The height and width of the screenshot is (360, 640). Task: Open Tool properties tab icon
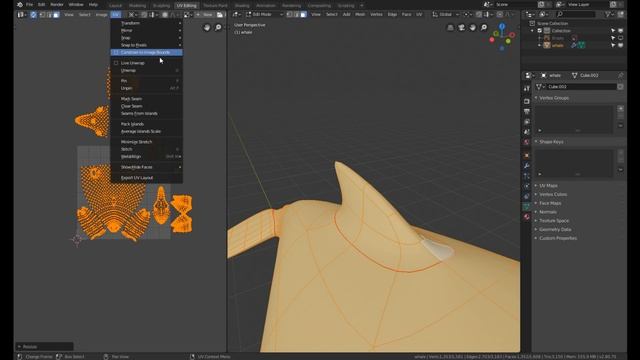click(x=527, y=88)
